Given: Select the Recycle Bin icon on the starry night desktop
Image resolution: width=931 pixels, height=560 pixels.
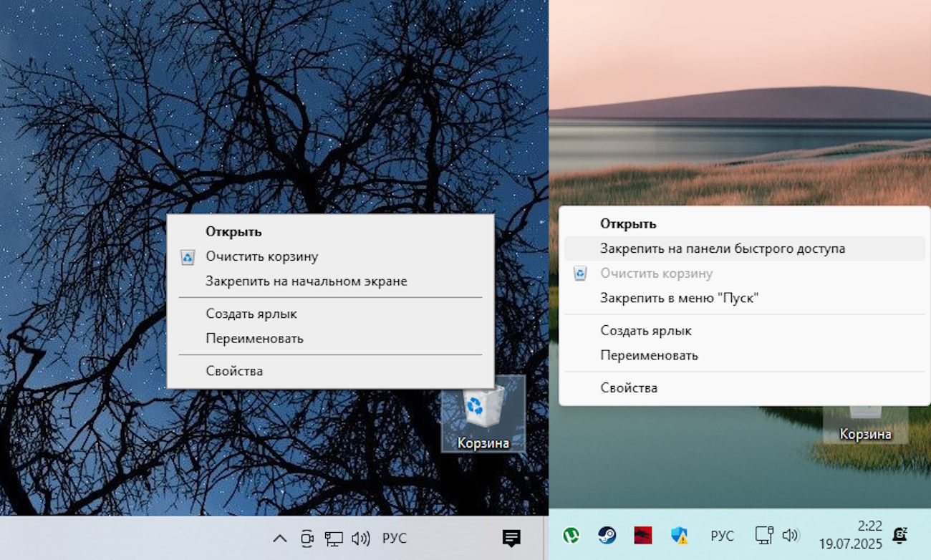Looking at the screenshot, I should (x=483, y=414).
